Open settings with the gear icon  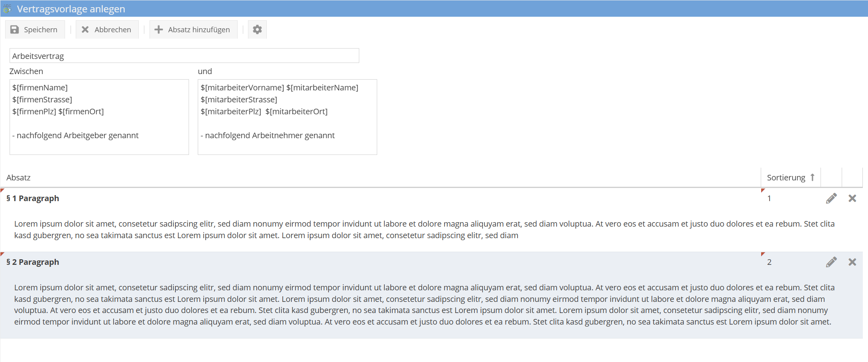257,29
